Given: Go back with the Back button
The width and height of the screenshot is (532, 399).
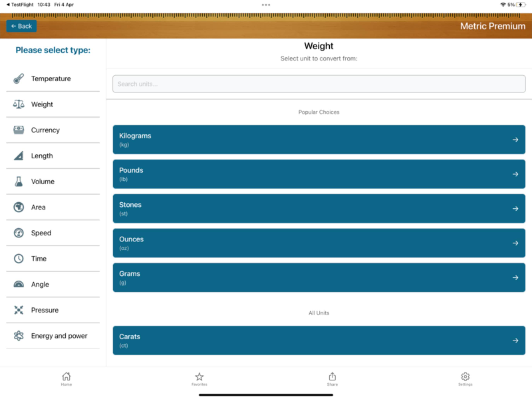Looking at the screenshot, I should click(x=21, y=26).
